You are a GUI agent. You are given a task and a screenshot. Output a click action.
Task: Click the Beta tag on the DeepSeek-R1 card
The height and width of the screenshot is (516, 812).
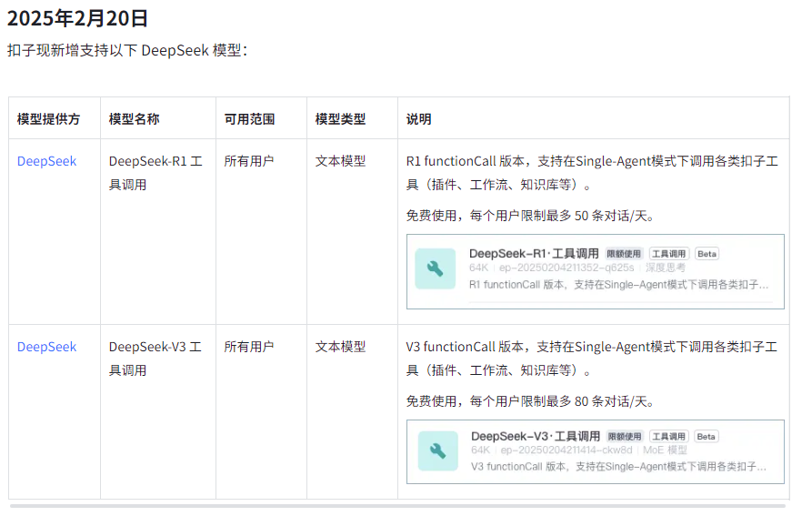coord(707,254)
